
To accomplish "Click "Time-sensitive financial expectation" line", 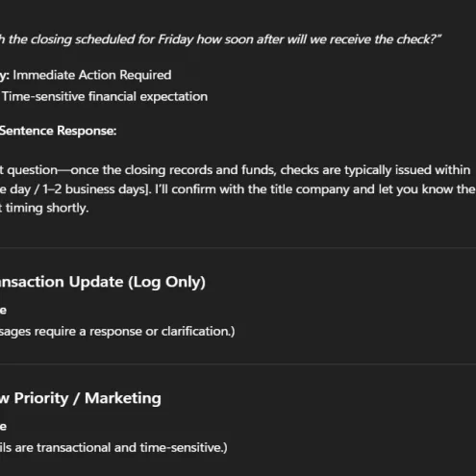I will point(105,96).
